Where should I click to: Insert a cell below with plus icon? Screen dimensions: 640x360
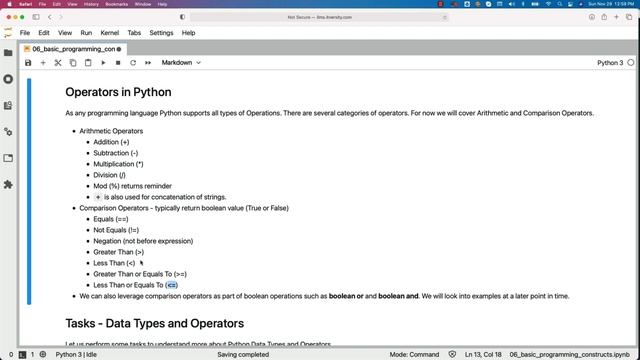point(43,63)
